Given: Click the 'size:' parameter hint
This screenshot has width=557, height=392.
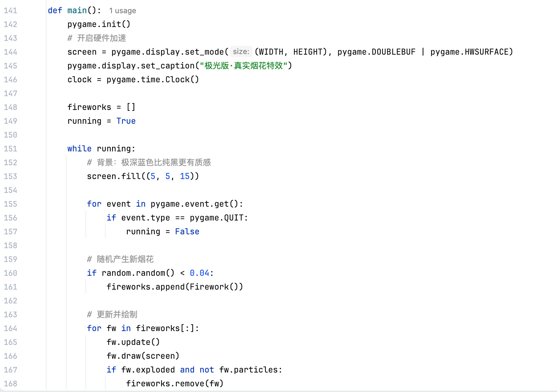Looking at the screenshot, I should point(241,52).
